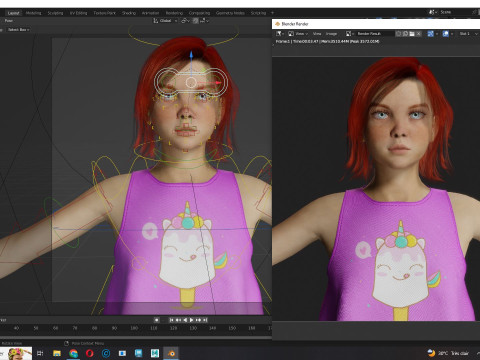The image size is (480, 360).
Task: Jump to the timeline end frame
Action: pyautogui.click(x=205, y=320)
